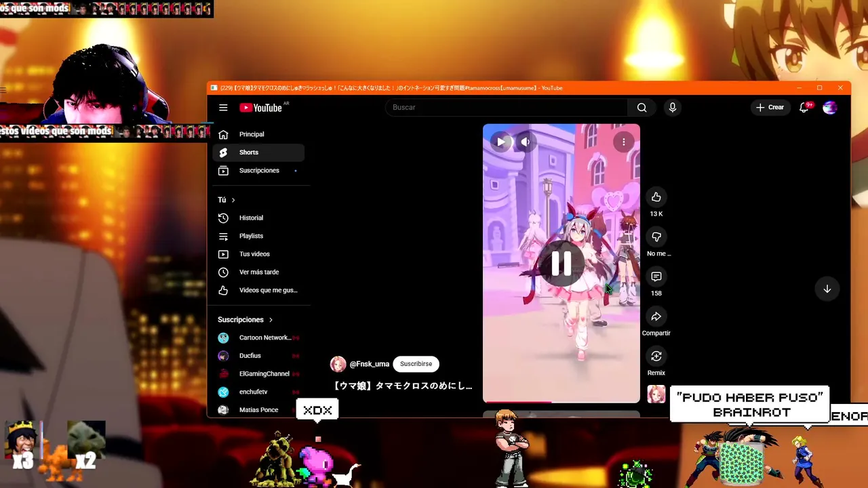
Task: Click the Tus videos icon
Action: pos(223,254)
